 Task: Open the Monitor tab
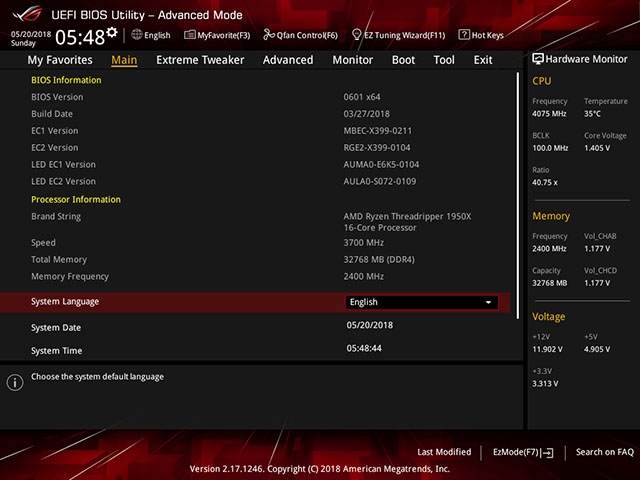point(353,60)
